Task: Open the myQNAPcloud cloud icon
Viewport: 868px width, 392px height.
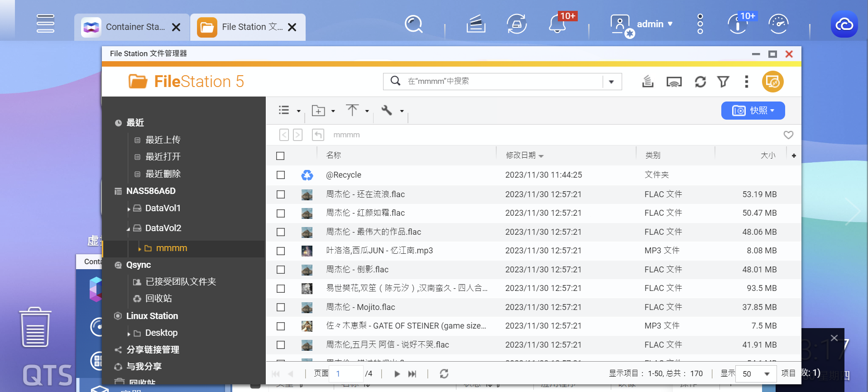Action: pyautogui.click(x=844, y=24)
